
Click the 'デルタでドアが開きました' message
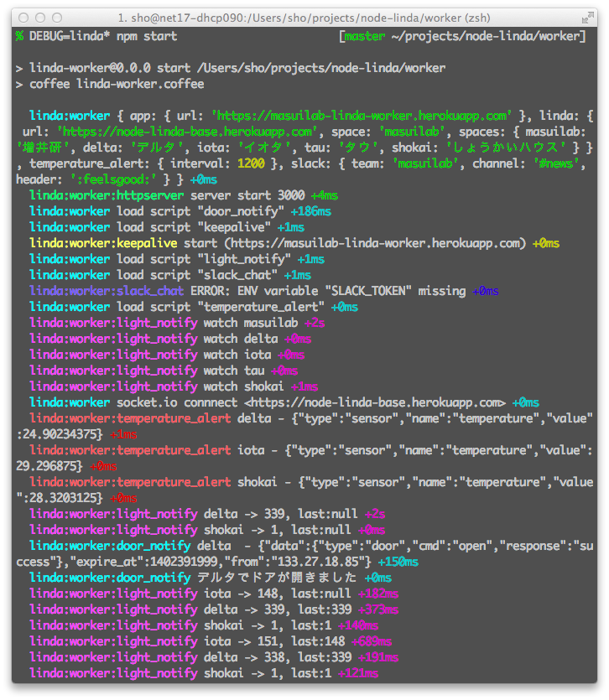(277, 578)
